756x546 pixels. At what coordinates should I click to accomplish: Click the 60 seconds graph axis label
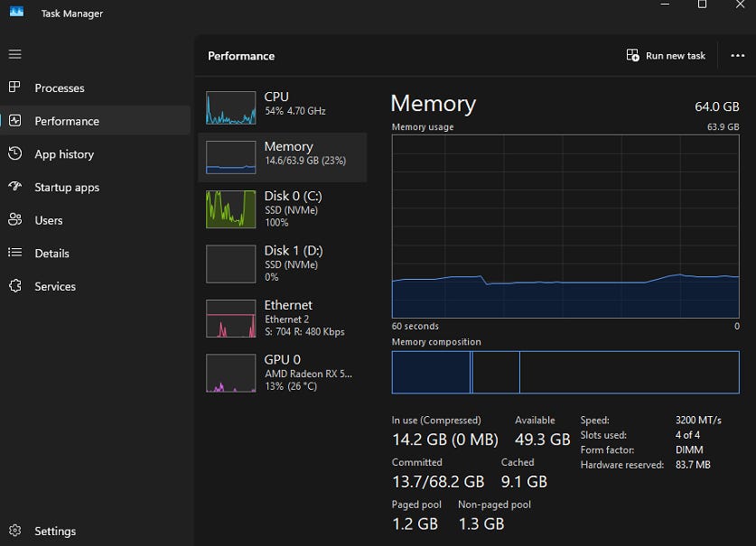(415, 327)
